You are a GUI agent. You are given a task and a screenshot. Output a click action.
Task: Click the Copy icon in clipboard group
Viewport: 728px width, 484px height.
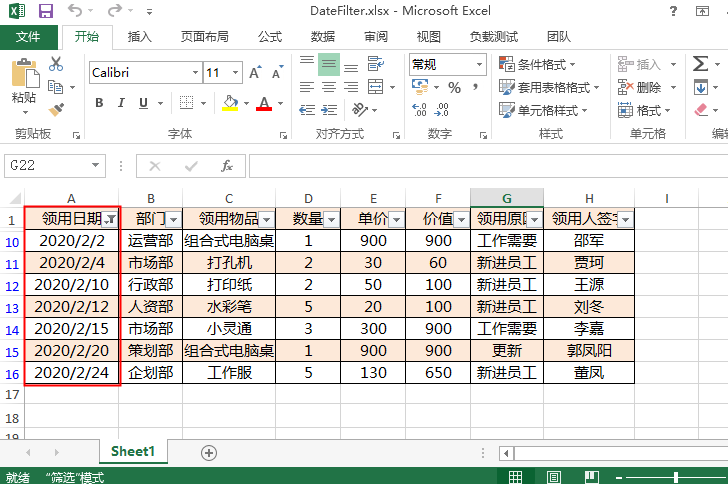click(56, 87)
